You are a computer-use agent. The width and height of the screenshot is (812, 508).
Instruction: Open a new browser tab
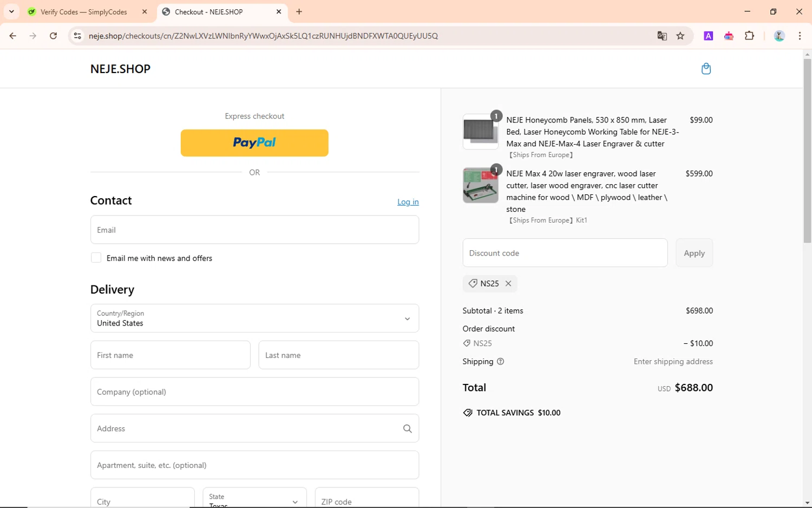299,11
